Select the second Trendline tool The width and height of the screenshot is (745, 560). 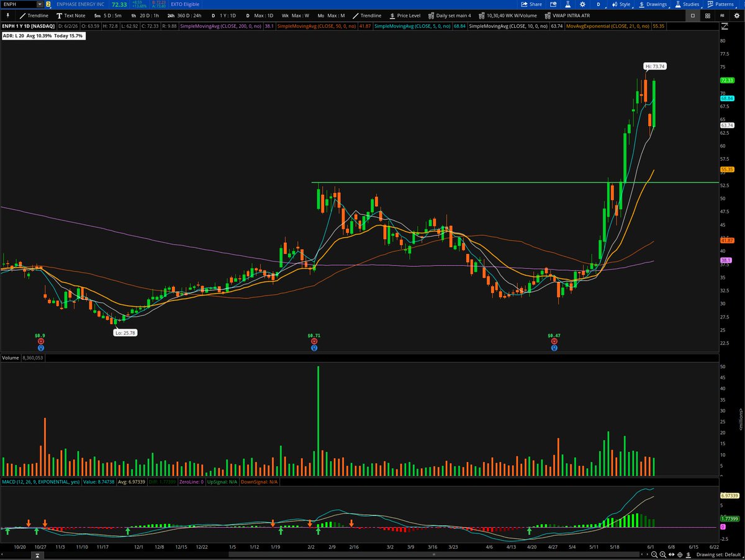pyautogui.click(x=367, y=15)
